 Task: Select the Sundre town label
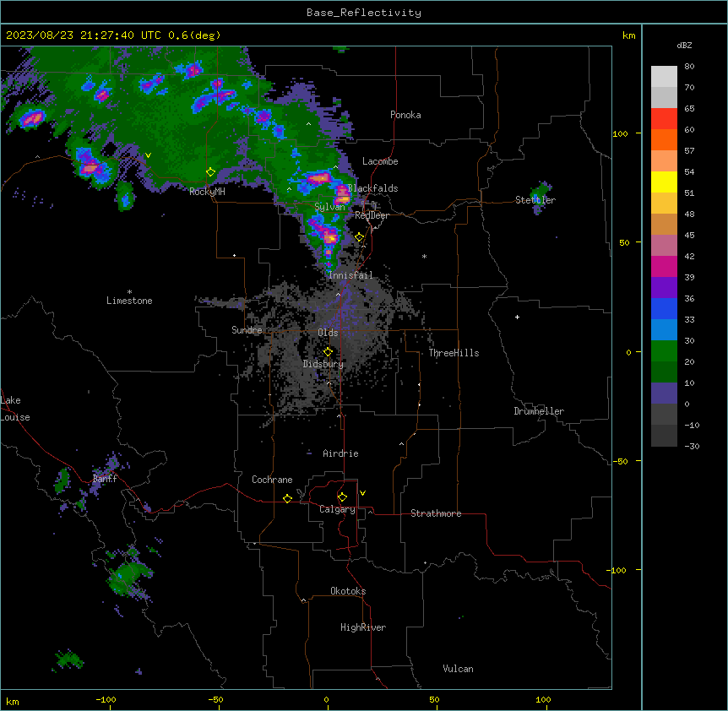tap(247, 330)
